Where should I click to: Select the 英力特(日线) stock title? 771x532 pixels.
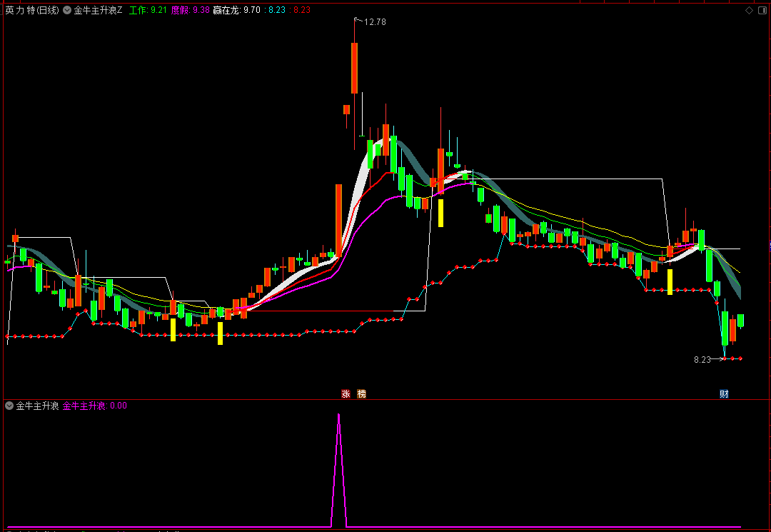click(32, 10)
